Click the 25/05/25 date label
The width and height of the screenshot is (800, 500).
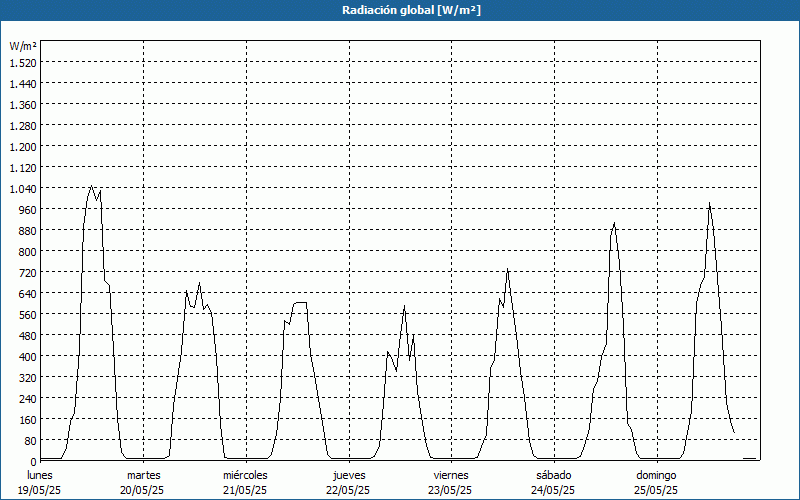[x=656, y=491]
